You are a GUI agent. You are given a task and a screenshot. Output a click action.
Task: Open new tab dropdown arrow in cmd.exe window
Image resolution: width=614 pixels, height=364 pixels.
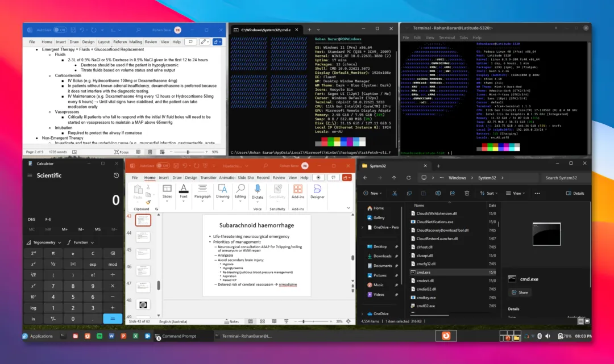318,30
